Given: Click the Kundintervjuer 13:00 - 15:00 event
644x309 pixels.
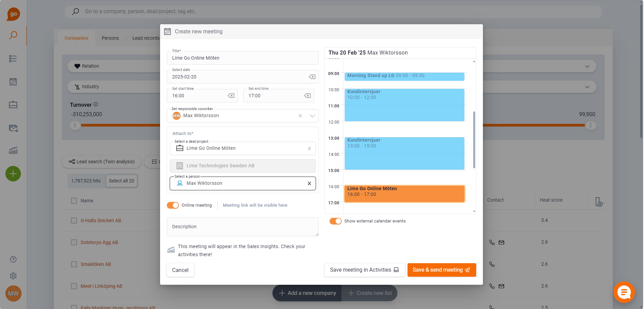Looking at the screenshot, I should tap(404, 153).
